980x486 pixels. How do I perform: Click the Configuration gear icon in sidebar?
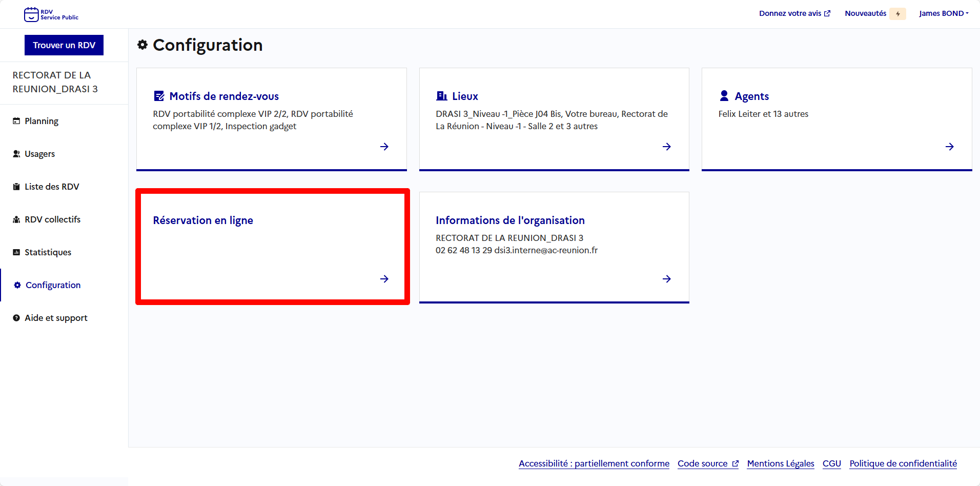click(x=17, y=285)
